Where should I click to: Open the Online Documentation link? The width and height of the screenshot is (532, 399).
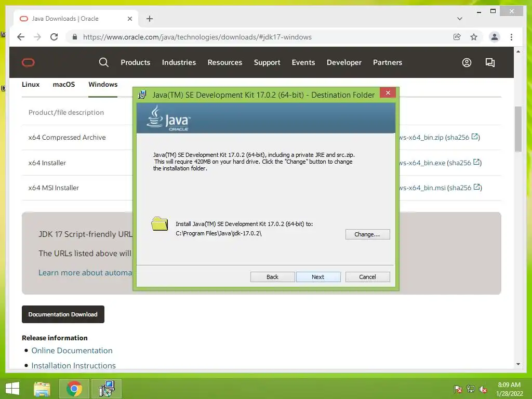pyautogui.click(x=72, y=351)
